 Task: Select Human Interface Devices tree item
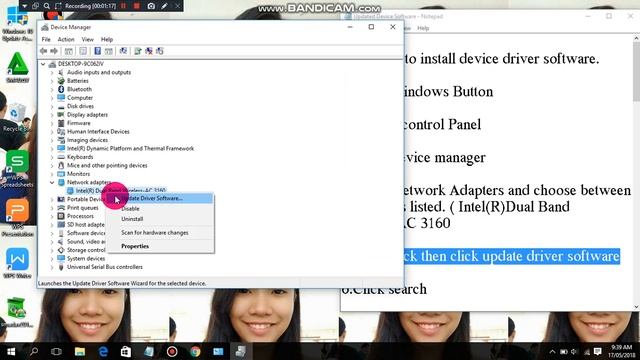98,132
